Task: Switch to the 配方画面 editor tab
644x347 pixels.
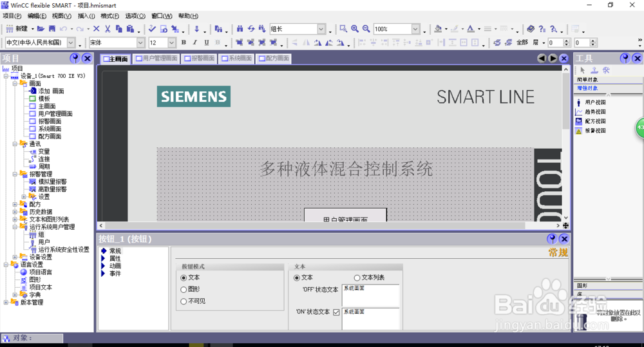Action: click(x=274, y=59)
